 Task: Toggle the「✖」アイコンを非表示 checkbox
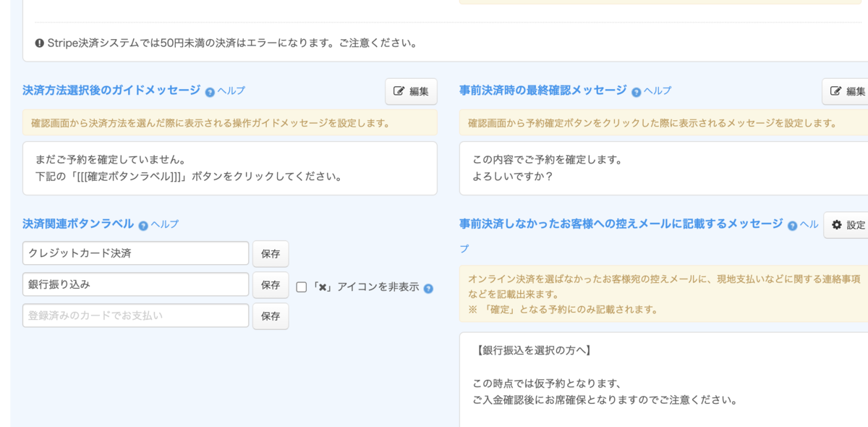302,287
